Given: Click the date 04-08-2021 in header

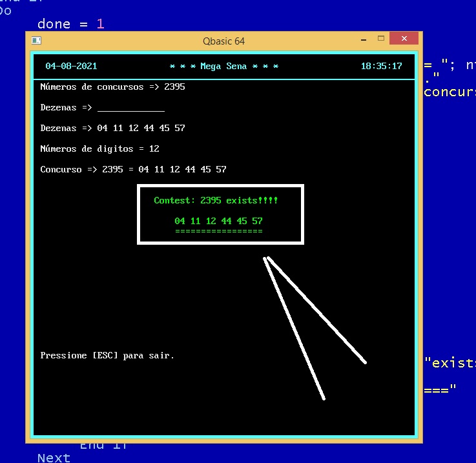Looking at the screenshot, I should point(71,66).
